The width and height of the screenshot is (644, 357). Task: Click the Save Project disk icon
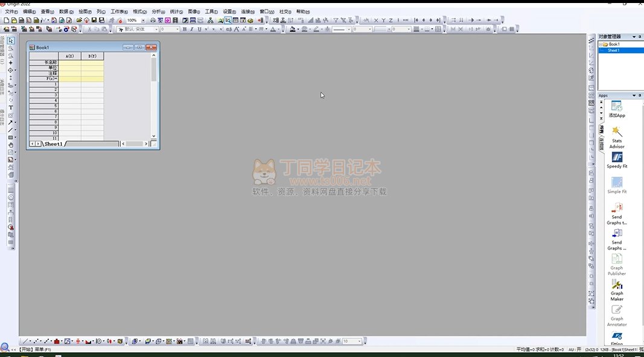pos(94,20)
